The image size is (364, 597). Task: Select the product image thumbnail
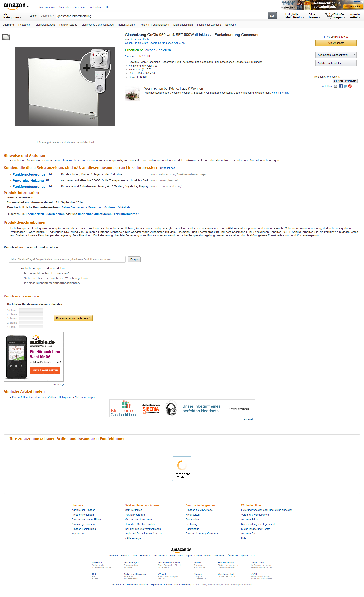point(6,37)
